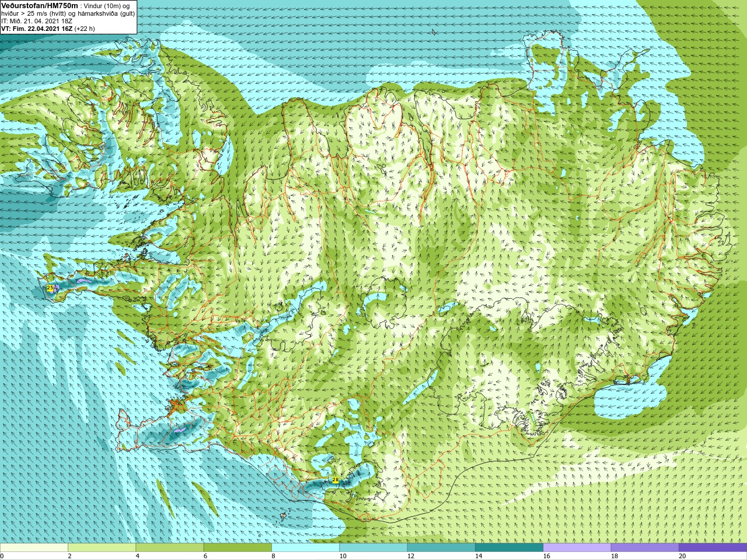Select the 16–18 m/s light lavender legend swatch
Screen dimensions: 747x560
[577, 548]
